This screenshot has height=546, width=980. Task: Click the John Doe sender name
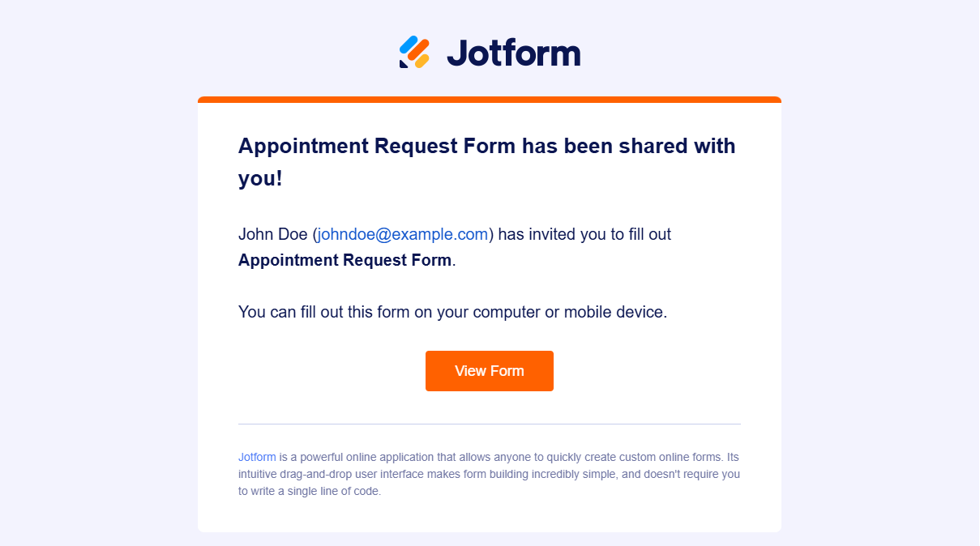[x=272, y=235]
